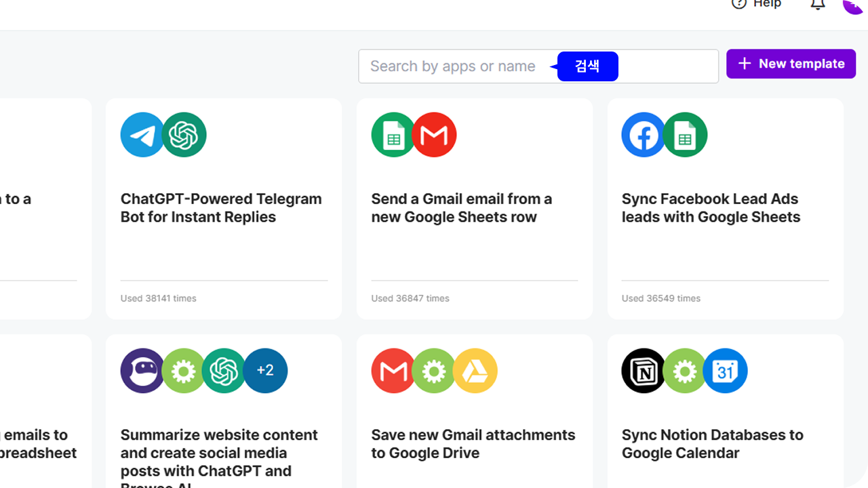Click the Google Calendar icon on the Notion card
868x488 pixels.
coord(726,371)
